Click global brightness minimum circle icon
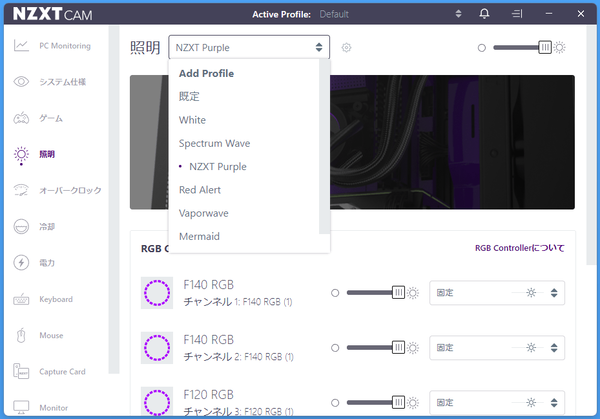This screenshot has width=600, height=419. coord(482,48)
